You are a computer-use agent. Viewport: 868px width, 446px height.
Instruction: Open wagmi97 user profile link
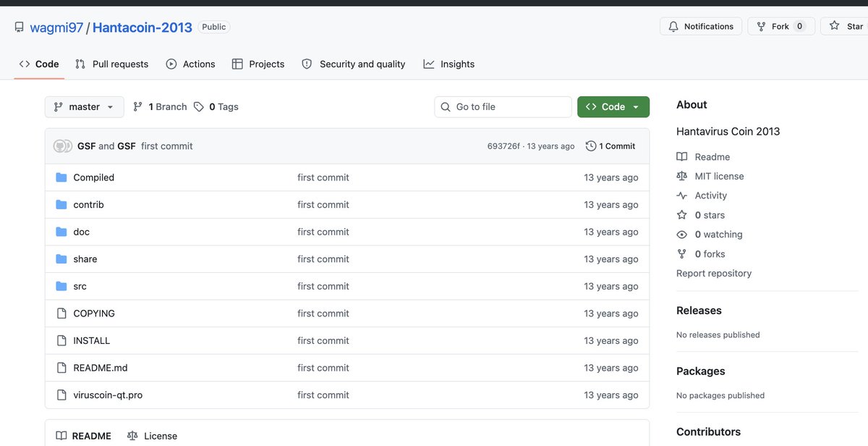(56, 28)
